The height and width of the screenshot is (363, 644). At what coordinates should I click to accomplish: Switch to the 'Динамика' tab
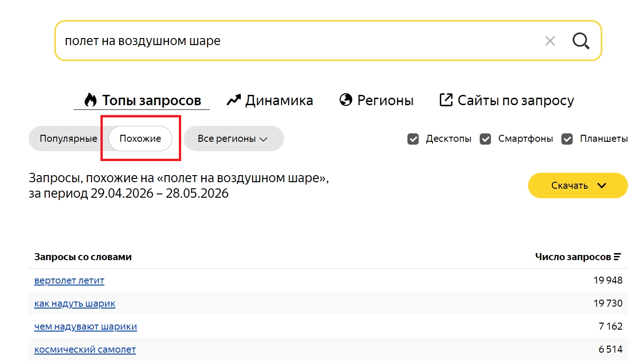tap(269, 100)
